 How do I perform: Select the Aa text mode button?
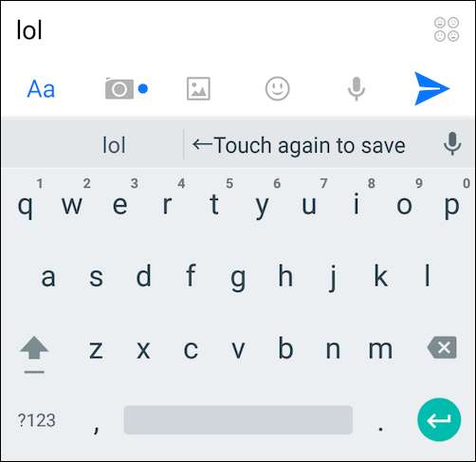pos(41,89)
